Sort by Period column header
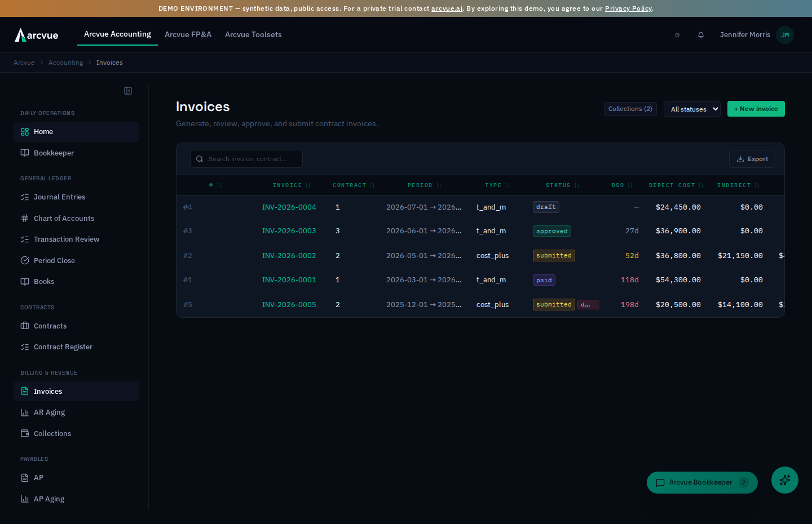Viewport: 812px width, 524px height. [x=424, y=185]
